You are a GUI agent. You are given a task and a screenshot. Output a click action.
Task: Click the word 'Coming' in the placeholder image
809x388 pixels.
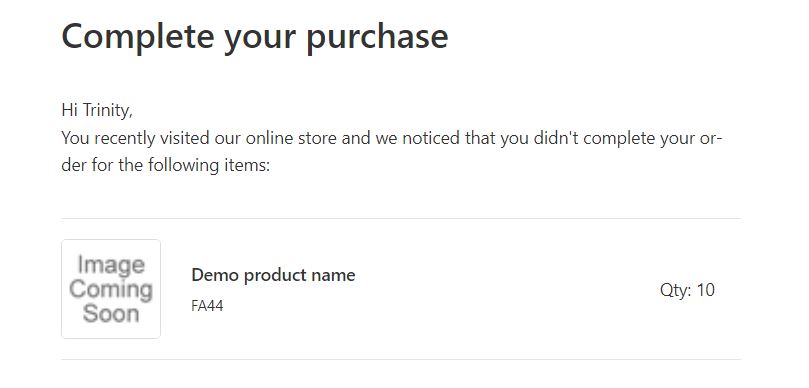coord(111,289)
